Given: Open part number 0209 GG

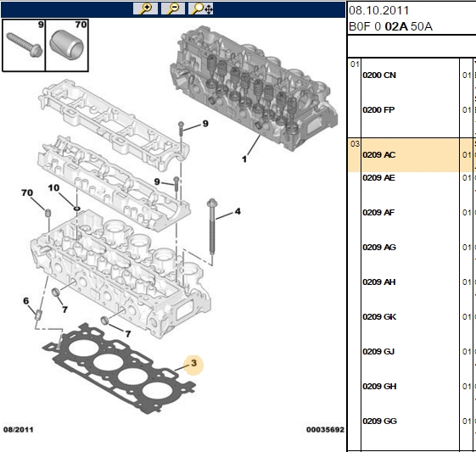Looking at the screenshot, I should [379, 421].
